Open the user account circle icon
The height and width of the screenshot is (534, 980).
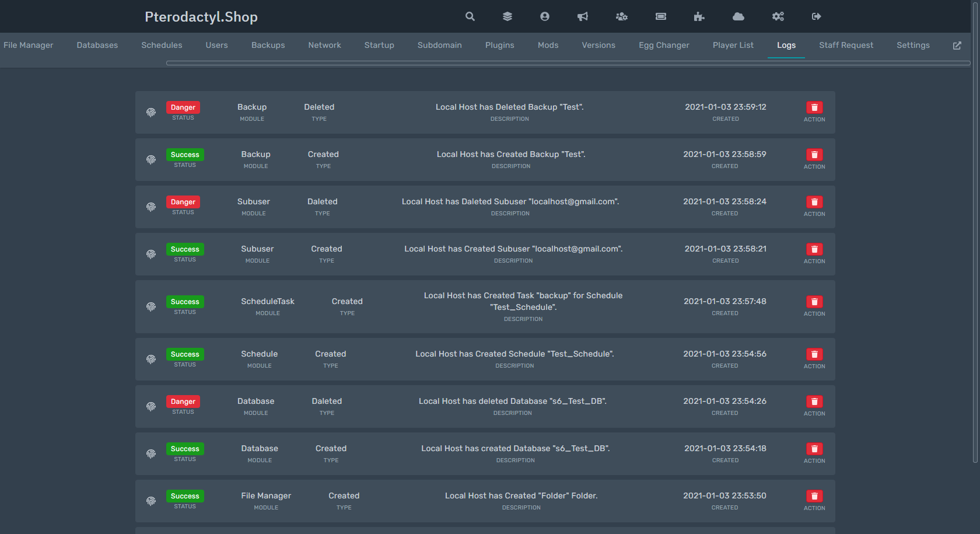(545, 16)
